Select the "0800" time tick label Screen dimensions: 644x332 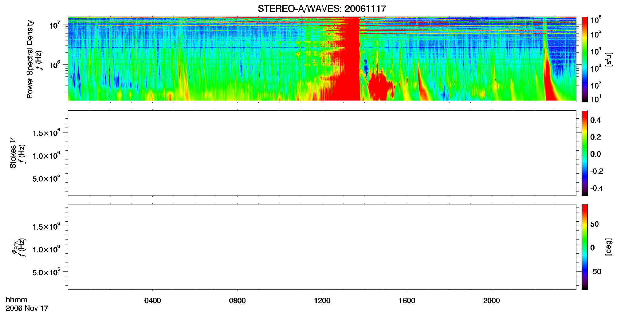[x=237, y=300]
